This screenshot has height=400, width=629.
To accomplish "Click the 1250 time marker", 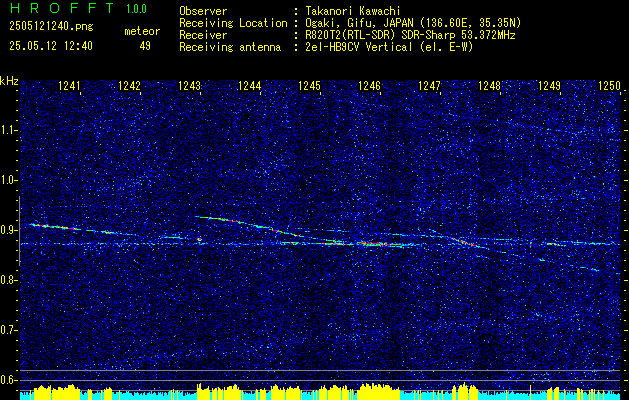I will (609, 85).
